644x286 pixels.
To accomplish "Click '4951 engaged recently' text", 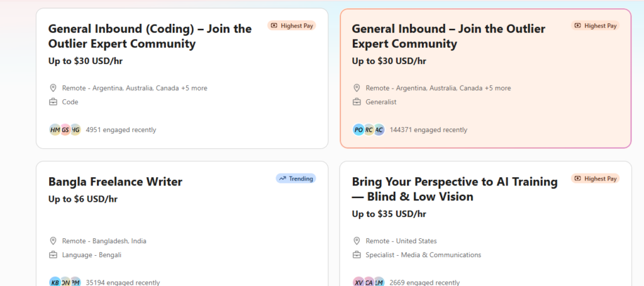I will click(121, 130).
